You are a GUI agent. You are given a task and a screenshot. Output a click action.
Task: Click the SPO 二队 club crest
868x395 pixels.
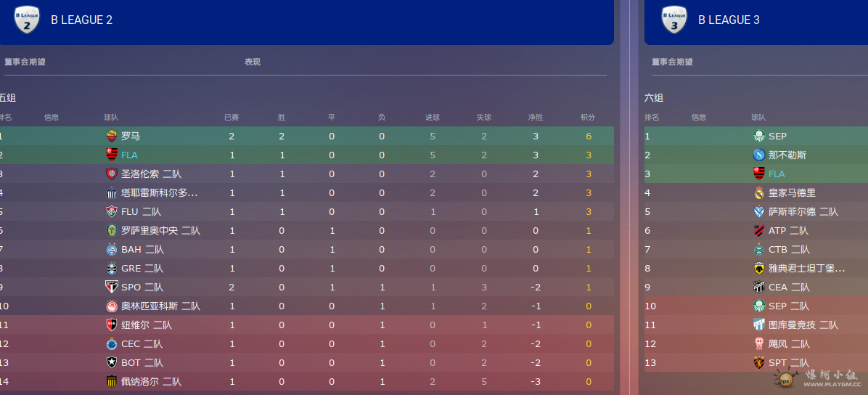(x=112, y=287)
